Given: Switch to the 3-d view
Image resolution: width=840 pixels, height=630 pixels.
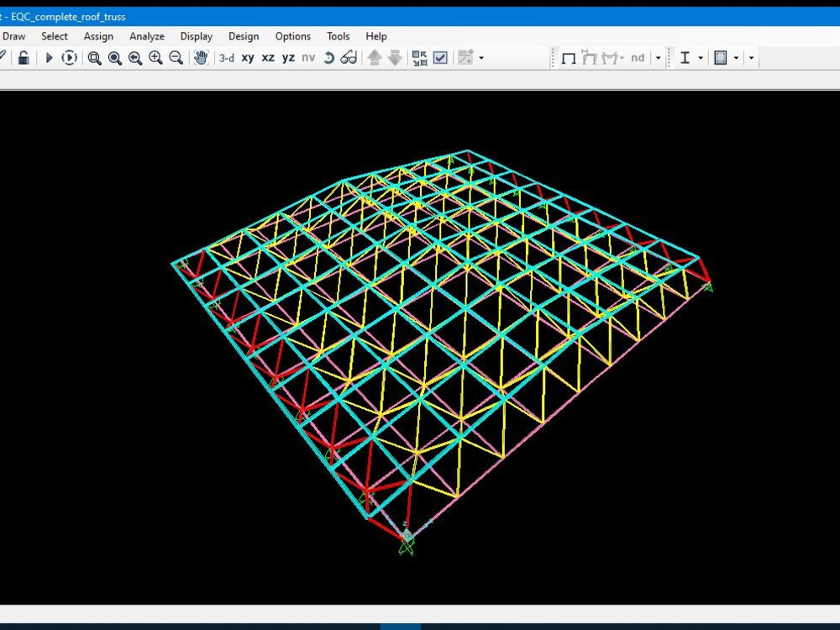Looking at the screenshot, I should (227, 58).
